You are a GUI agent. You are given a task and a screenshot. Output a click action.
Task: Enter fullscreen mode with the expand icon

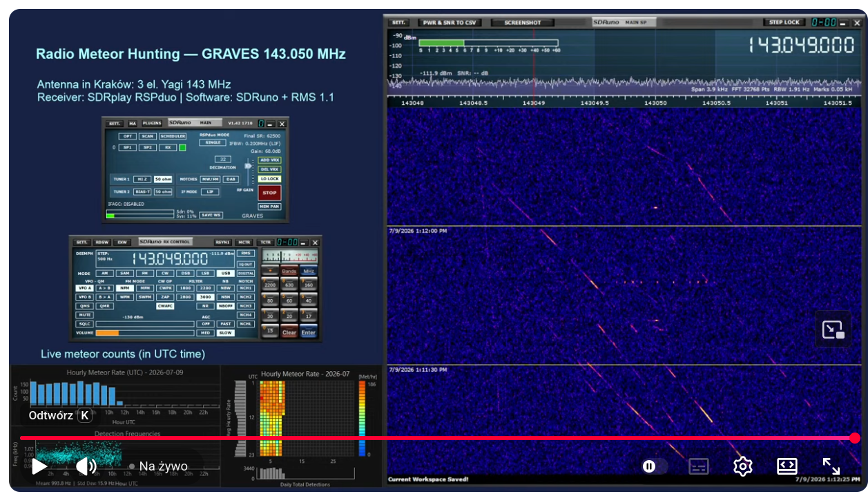point(831,466)
